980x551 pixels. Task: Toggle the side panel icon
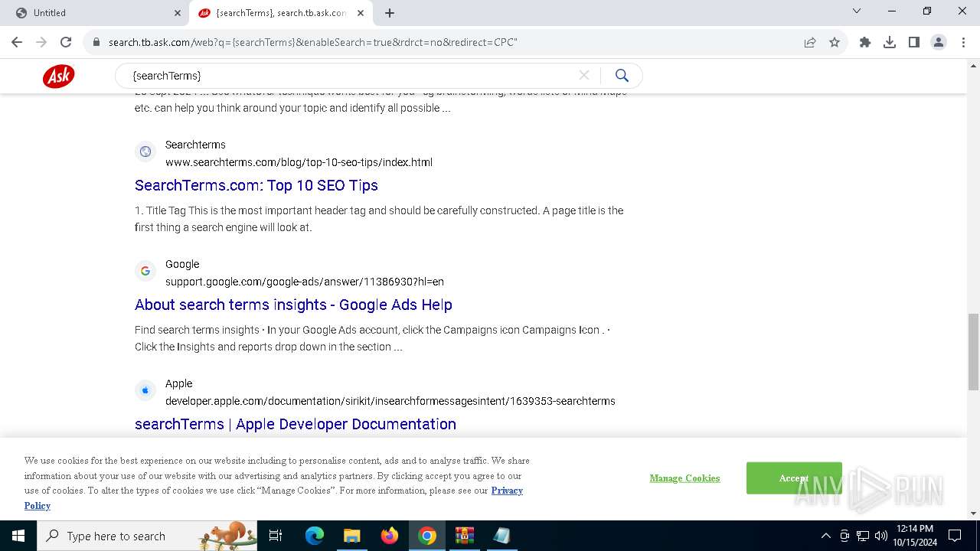pos(914,42)
